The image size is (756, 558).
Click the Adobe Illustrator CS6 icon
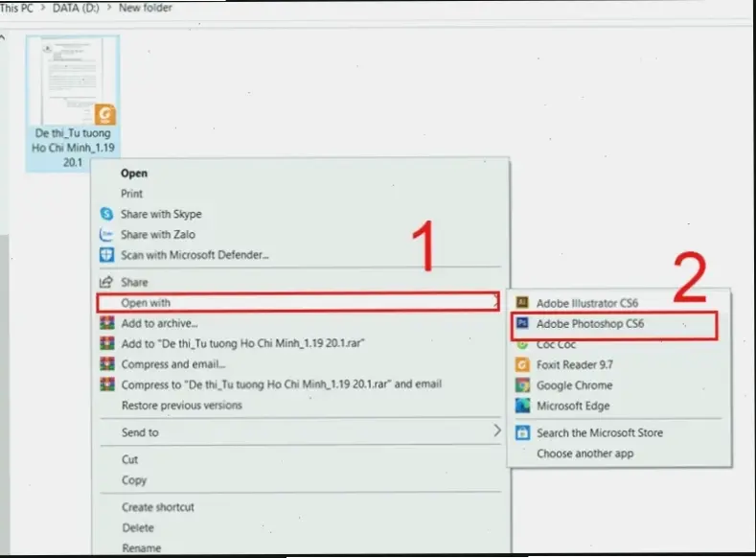click(522, 303)
